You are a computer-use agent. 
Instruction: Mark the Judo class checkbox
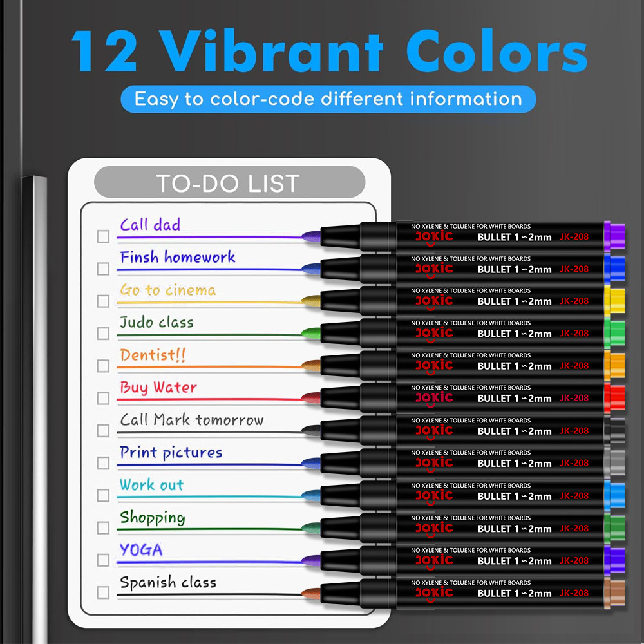click(103, 334)
